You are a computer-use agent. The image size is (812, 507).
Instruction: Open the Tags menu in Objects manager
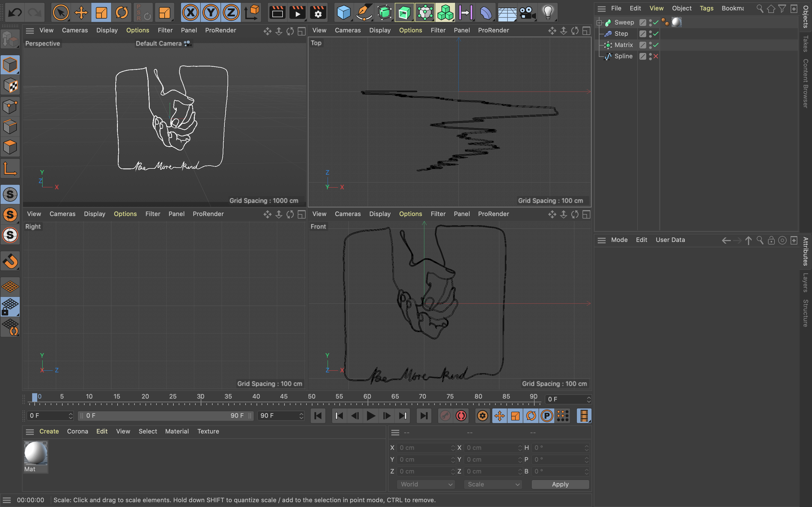tap(706, 8)
